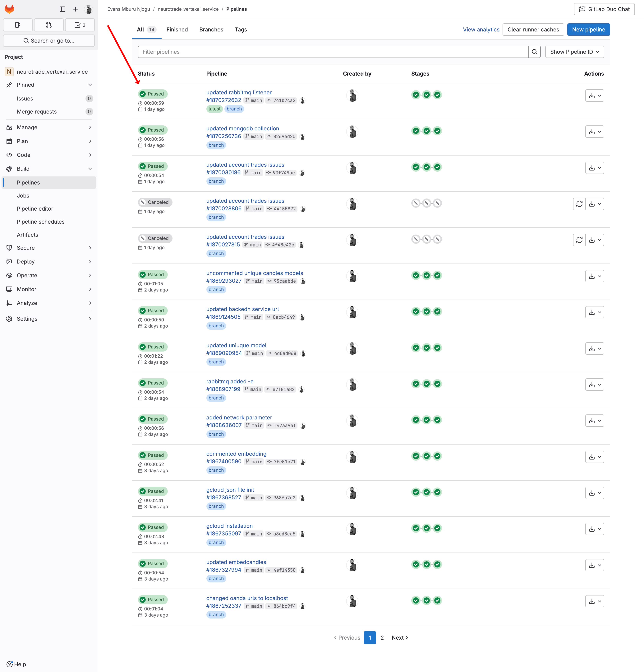Image resolution: width=644 pixels, height=672 pixels.
Task: Click Clear runner caches button
Action: 533,30
